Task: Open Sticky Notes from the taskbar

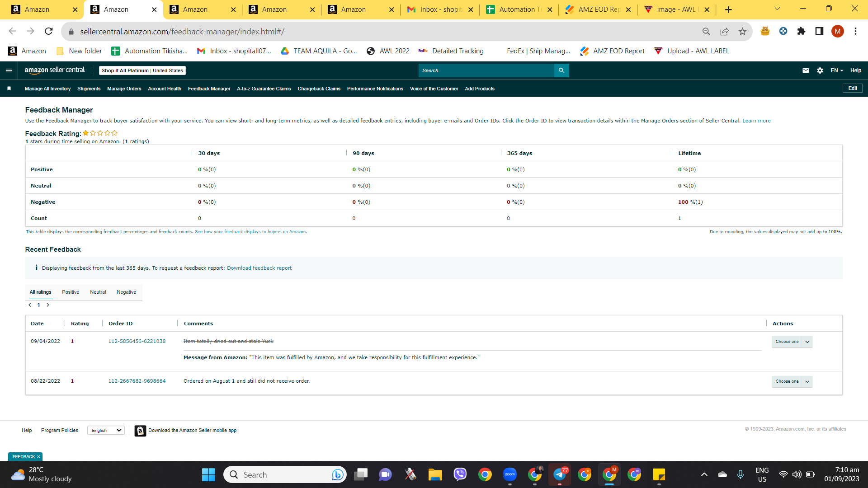Action: (x=659, y=474)
